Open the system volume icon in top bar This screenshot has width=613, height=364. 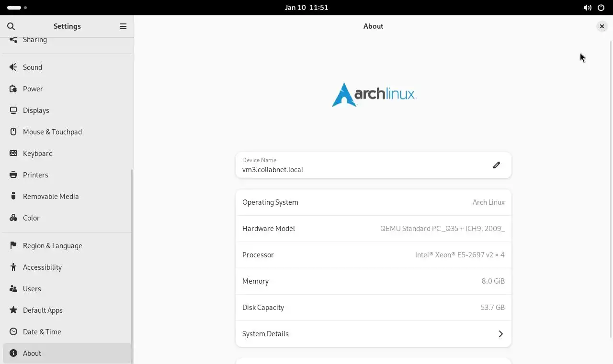click(587, 8)
